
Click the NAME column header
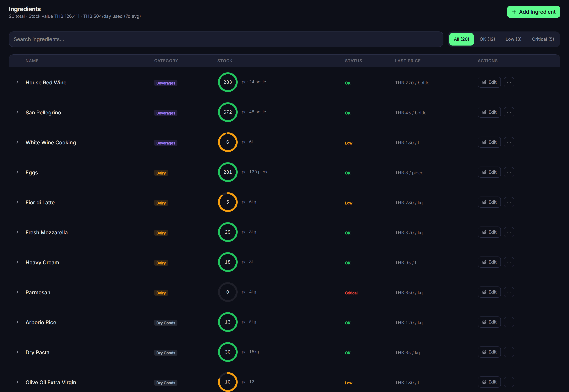click(x=32, y=61)
